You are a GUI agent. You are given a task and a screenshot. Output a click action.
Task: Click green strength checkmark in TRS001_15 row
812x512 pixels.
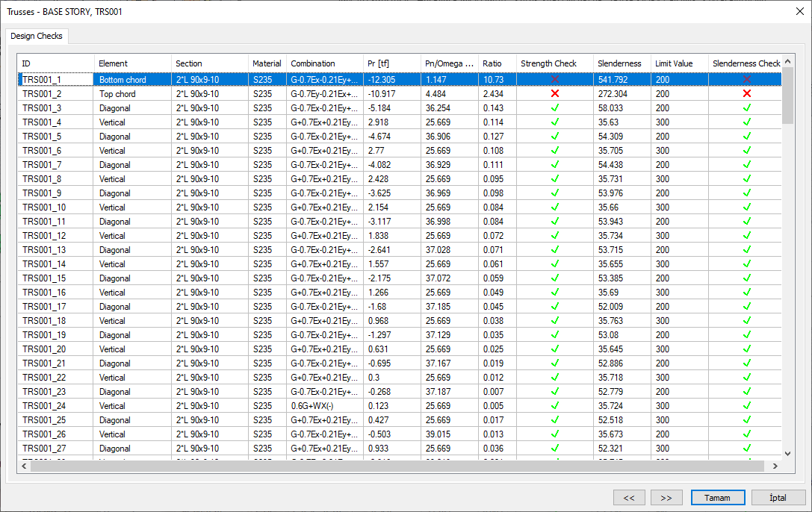[x=555, y=278]
